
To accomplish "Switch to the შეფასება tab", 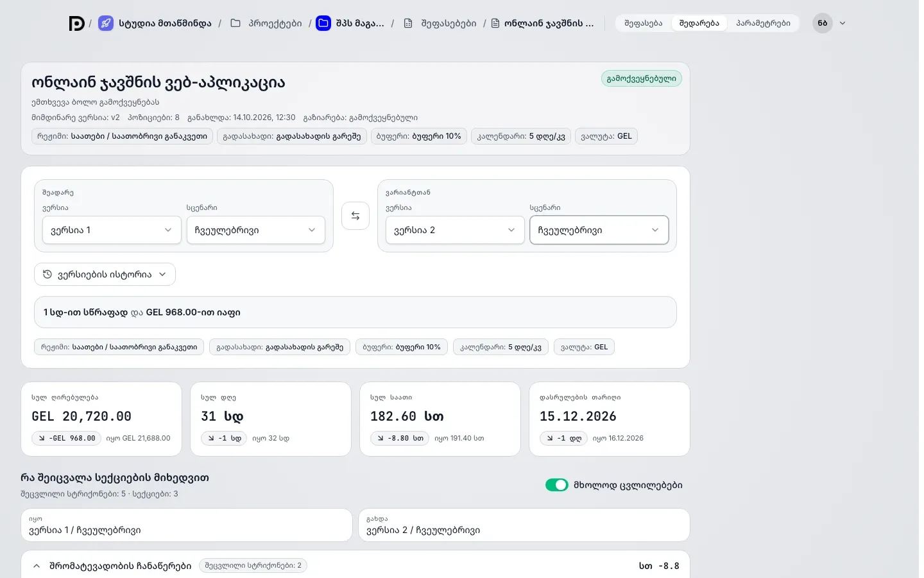I will click(644, 23).
